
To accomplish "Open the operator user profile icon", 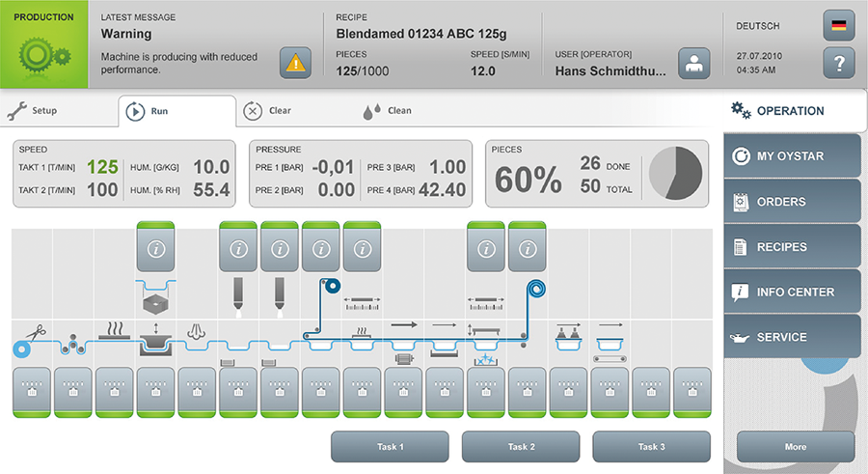I will (692, 63).
